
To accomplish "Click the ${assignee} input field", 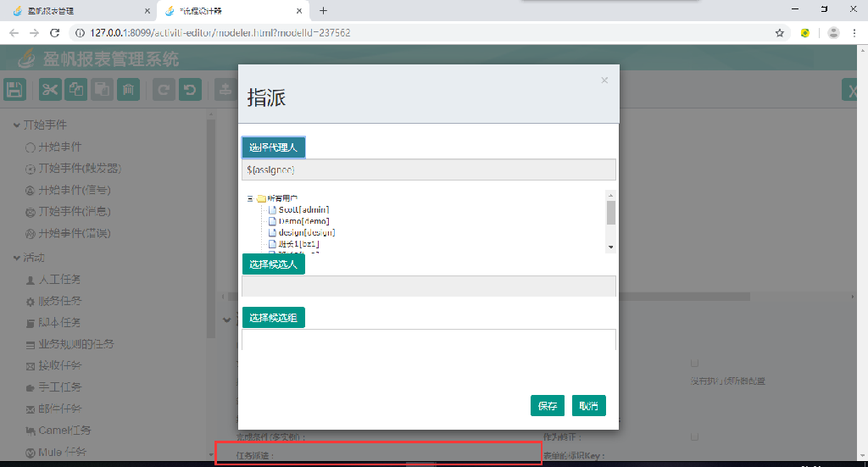I will [428, 170].
